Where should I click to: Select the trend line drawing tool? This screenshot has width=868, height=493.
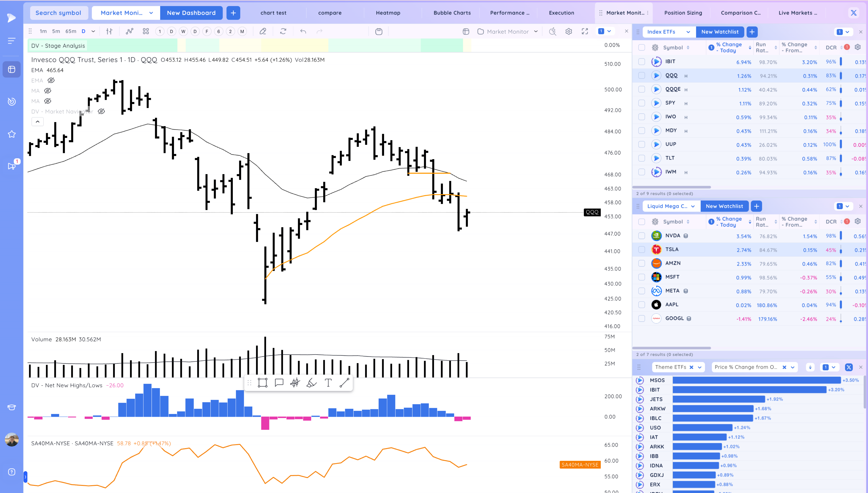(x=344, y=383)
